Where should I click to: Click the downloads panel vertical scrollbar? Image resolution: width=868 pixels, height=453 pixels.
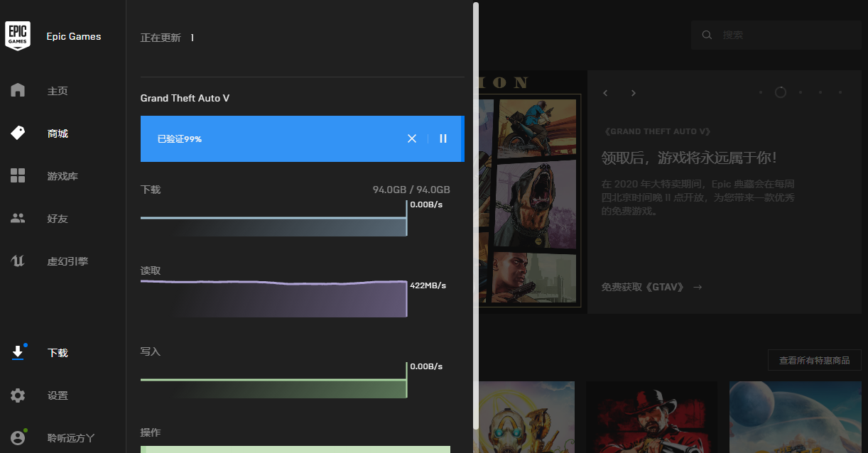(476, 214)
